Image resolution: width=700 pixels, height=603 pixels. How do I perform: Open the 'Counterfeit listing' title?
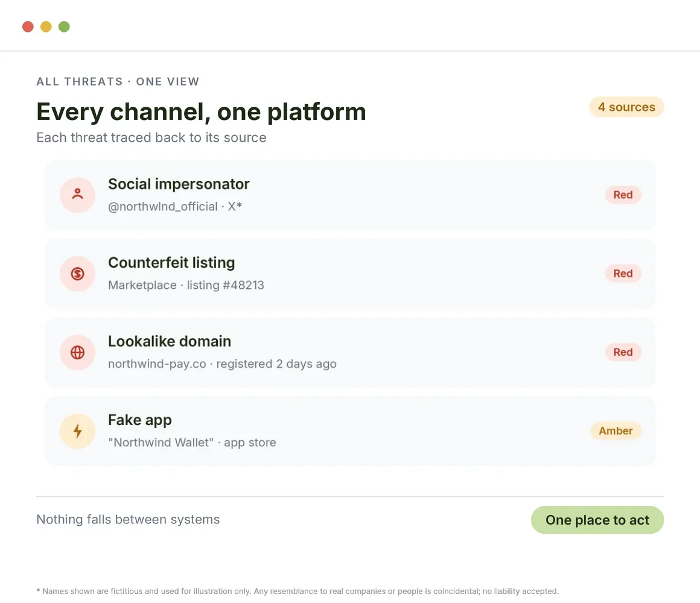coord(171,262)
